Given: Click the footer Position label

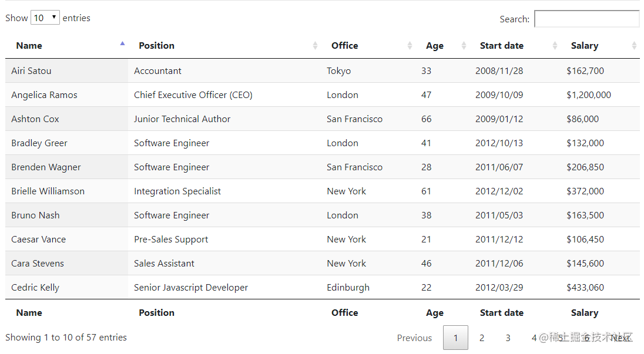Looking at the screenshot, I should point(156,312).
